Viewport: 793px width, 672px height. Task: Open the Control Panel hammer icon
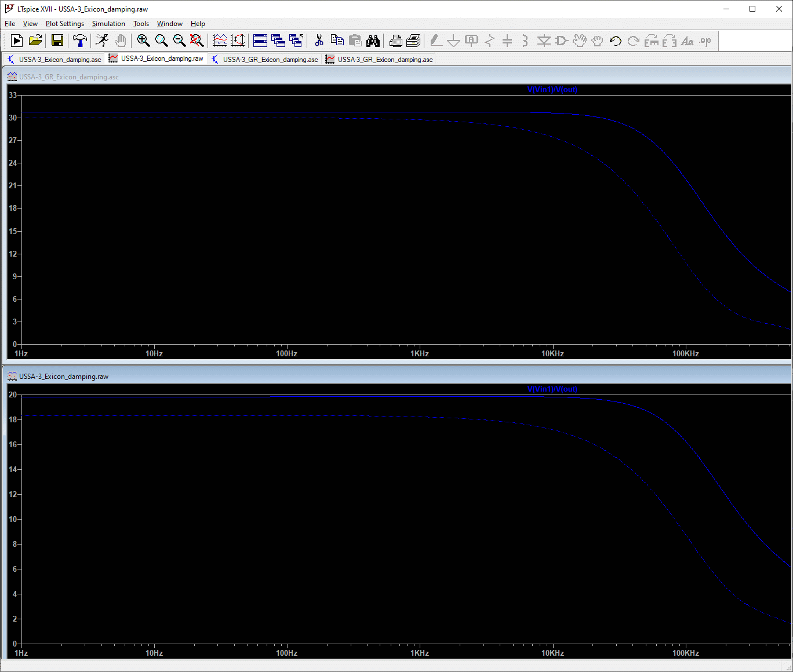pyautogui.click(x=80, y=41)
